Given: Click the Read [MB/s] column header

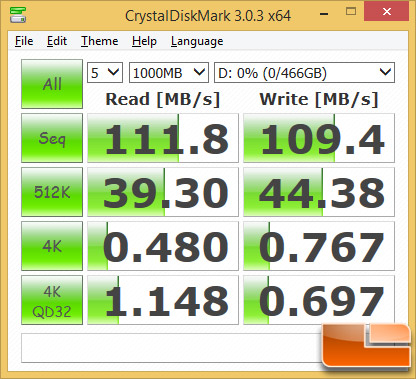Looking at the screenshot, I should (163, 99).
